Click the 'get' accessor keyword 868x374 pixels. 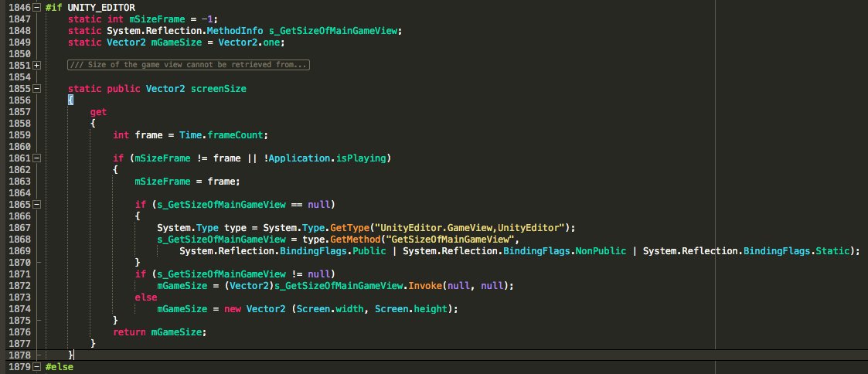click(98, 112)
